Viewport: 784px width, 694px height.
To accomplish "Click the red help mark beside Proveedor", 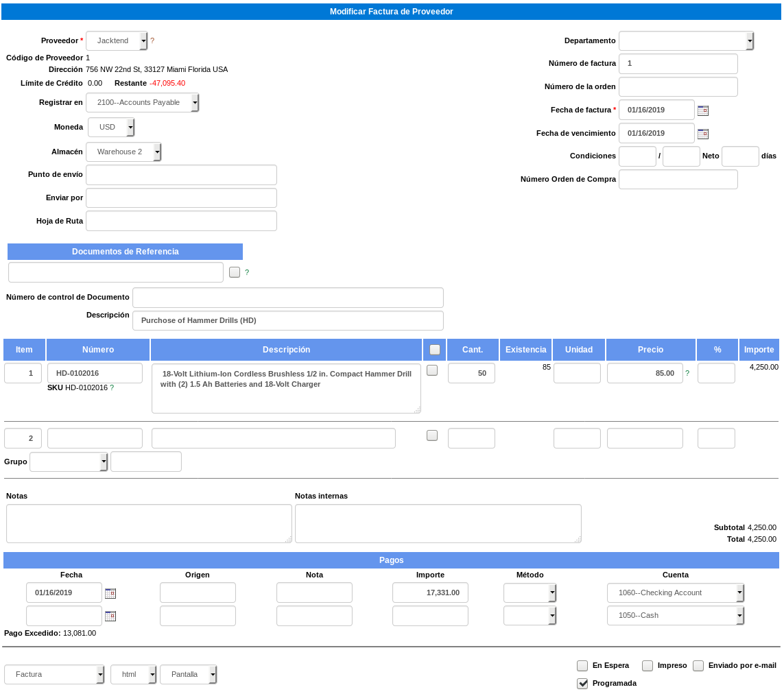I will pyautogui.click(x=152, y=40).
